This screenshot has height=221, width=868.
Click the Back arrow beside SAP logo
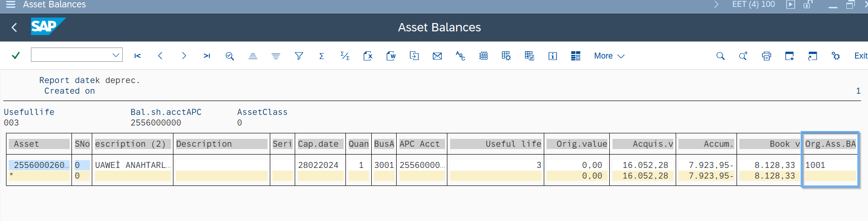point(14,28)
